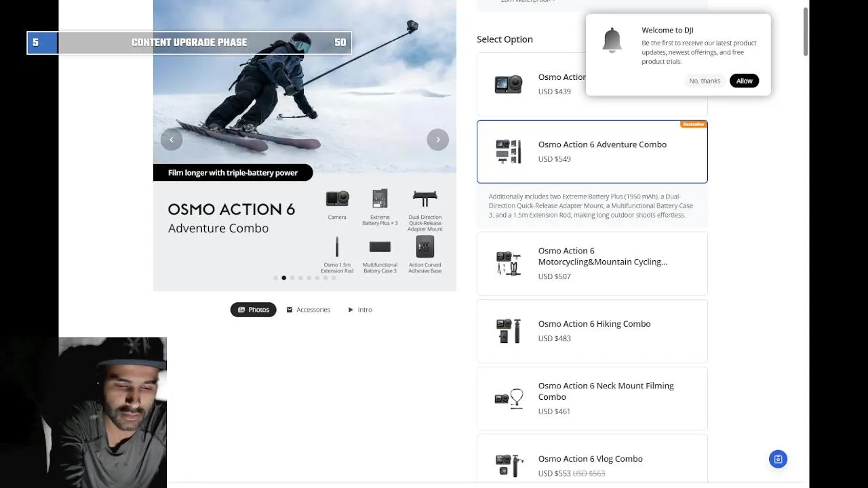The width and height of the screenshot is (868, 488).
Task: Click the Multifunctional Battery Case 3 icon
Action: click(x=380, y=247)
